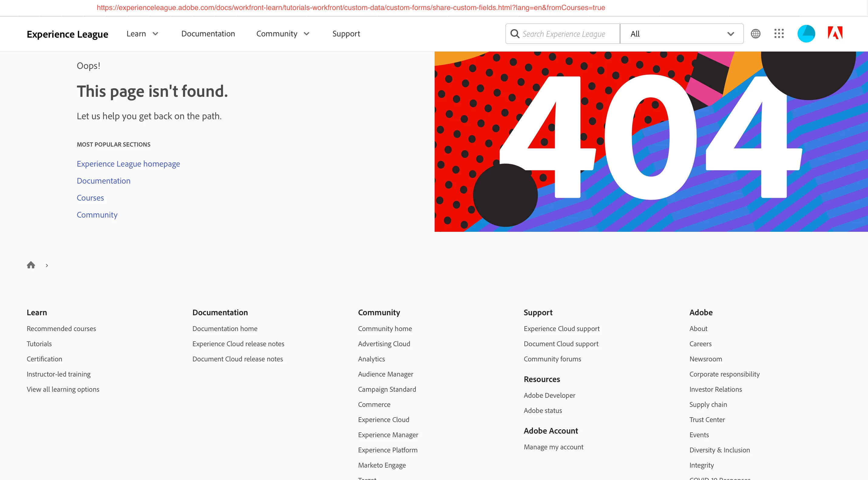Click the 404 banner image
Viewport: 868px width, 480px height.
point(651,141)
